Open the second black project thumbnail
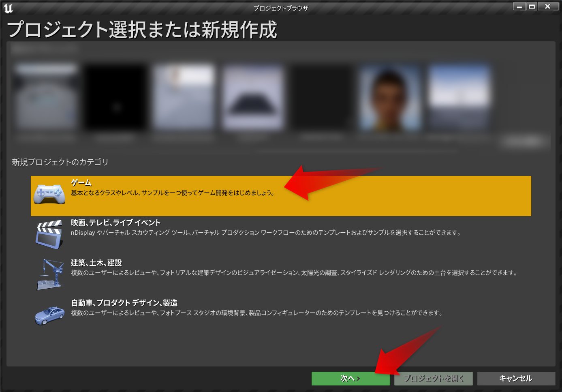 (115, 97)
